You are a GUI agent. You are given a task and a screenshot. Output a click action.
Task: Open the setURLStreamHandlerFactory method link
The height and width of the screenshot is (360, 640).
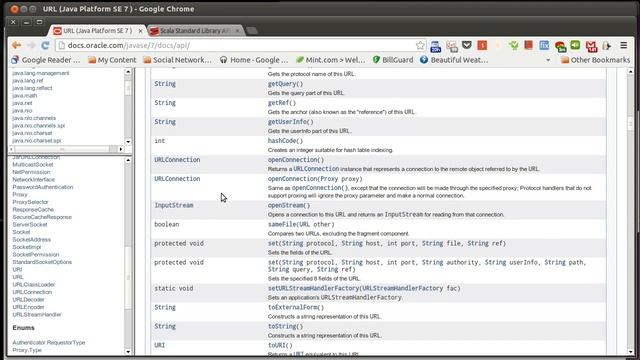click(364, 288)
